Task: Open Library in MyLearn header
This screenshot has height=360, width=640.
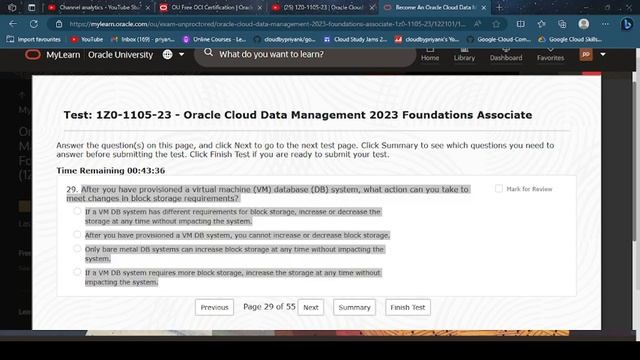Action: (x=464, y=54)
